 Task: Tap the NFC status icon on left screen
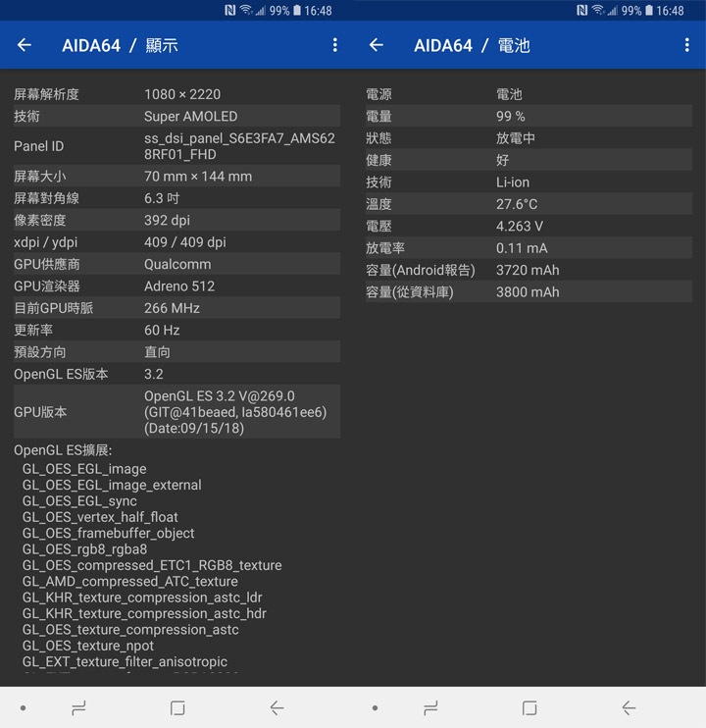pyautogui.click(x=230, y=10)
